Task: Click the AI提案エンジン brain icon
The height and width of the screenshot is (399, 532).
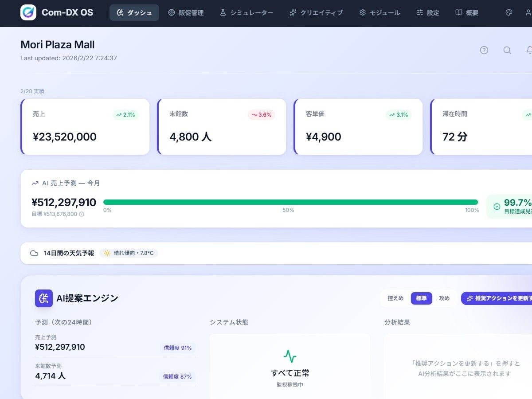Action: pos(44,298)
